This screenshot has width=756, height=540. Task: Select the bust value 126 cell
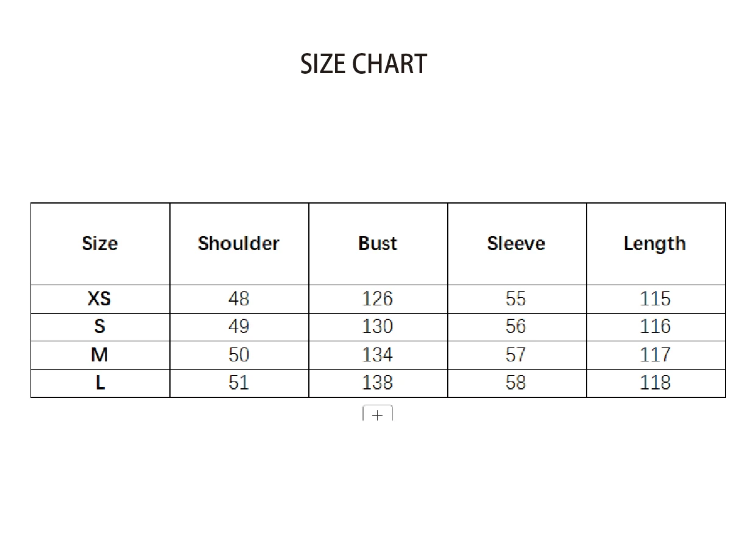(x=378, y=299)
